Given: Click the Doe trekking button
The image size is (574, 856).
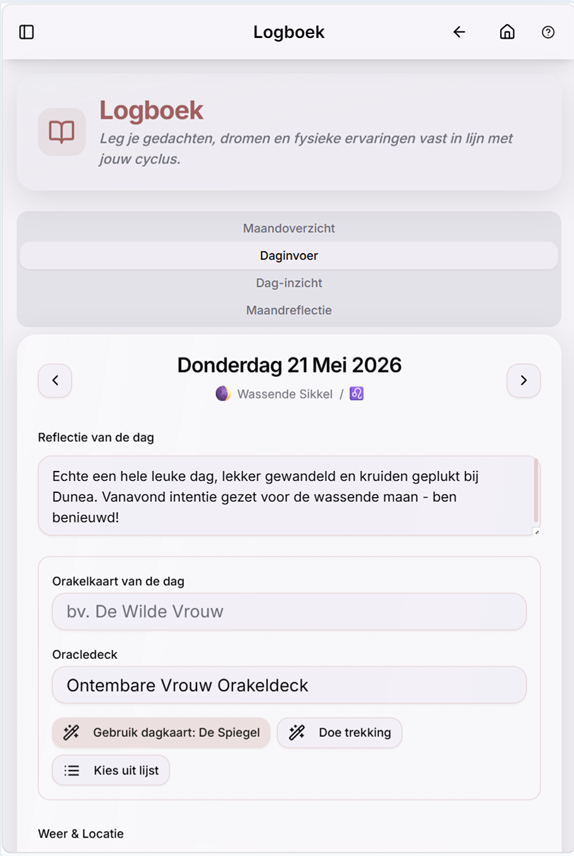Looking at the screenshot, I should [340, 733].
